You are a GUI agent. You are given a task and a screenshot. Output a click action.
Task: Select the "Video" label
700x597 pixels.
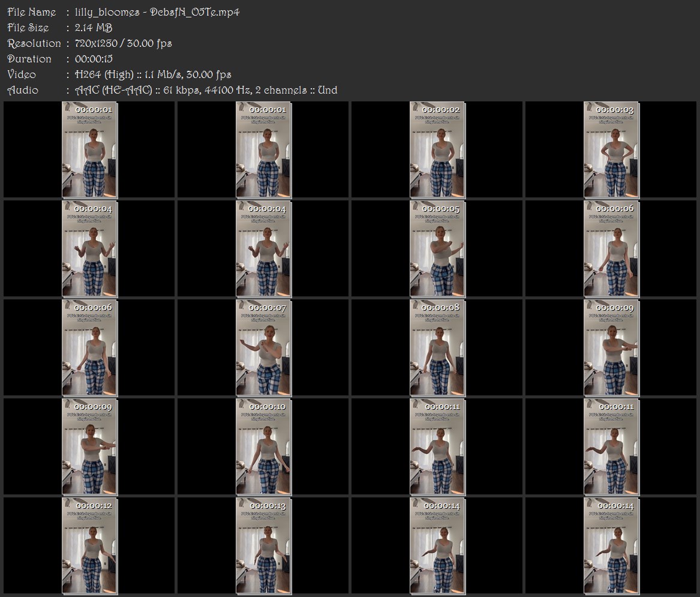click(x=22, y=74)
